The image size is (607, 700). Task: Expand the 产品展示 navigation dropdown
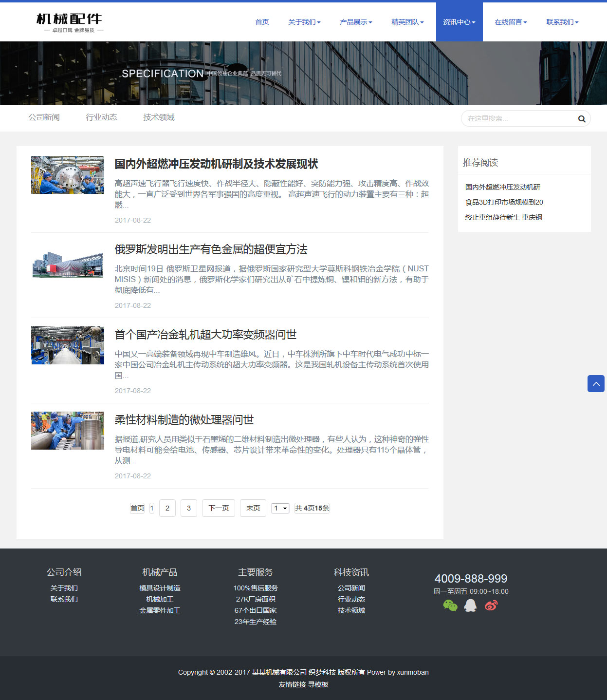(x=356, y=22)
